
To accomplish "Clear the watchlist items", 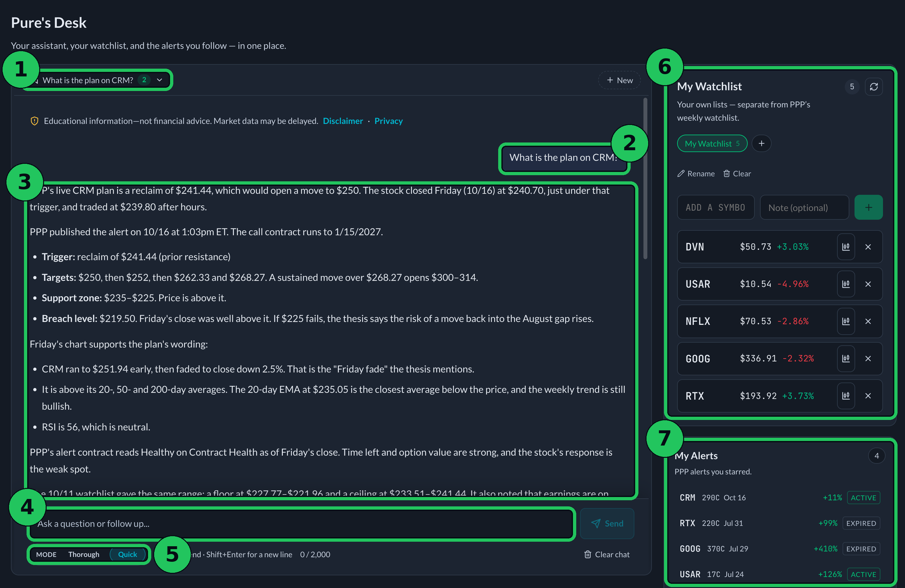I will coord(737,174).
